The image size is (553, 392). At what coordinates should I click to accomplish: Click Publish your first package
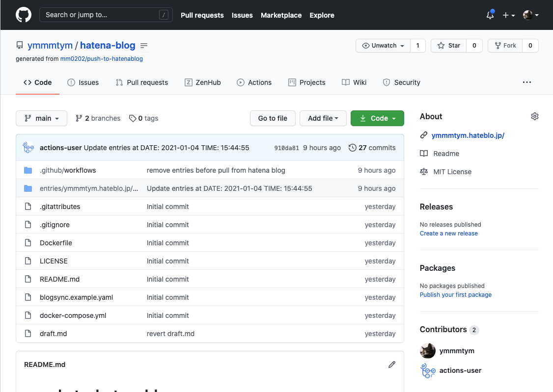pos(456,295)
